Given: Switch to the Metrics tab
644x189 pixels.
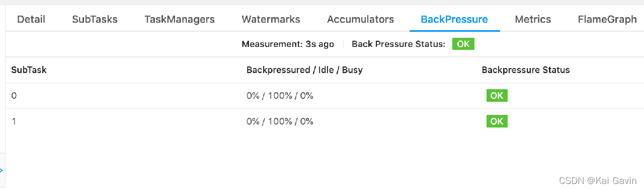Looking at the screenshot, I should 533,19.
